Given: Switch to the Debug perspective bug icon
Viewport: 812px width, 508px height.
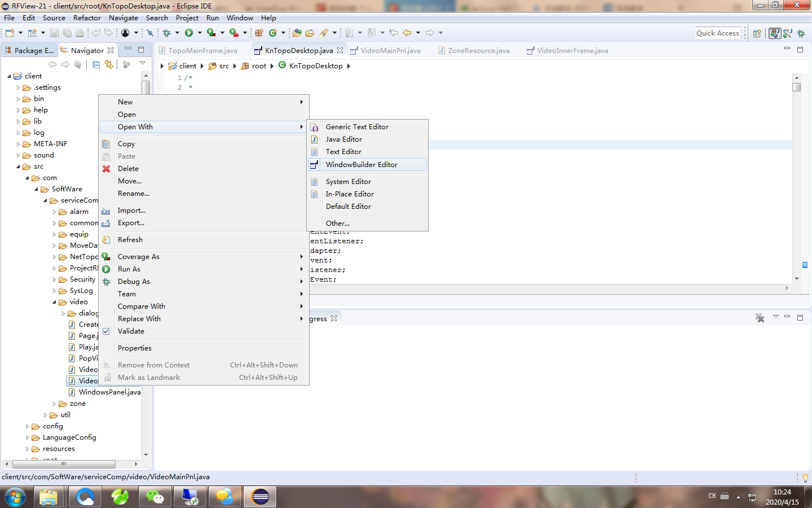Looking at the screenshot, I should 801,33.
